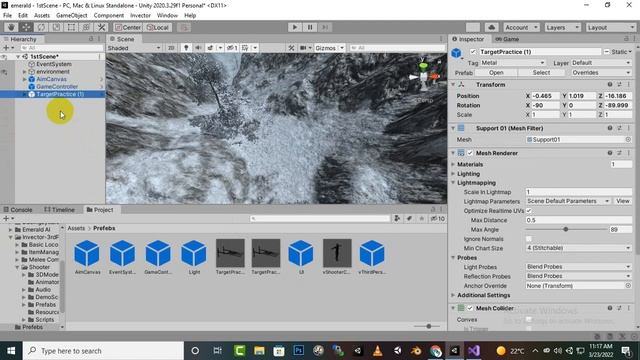Screen dimensions: 640x360
Task: Open the Layer Default dropdown
Action: coord(601,63)
